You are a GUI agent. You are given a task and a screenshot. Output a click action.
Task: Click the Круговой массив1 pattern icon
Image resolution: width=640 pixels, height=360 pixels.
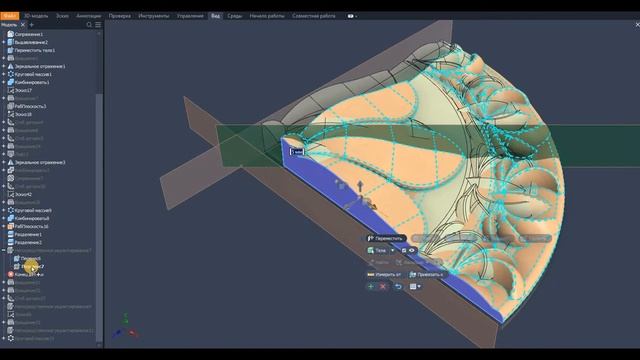click(x=11, y=74)
